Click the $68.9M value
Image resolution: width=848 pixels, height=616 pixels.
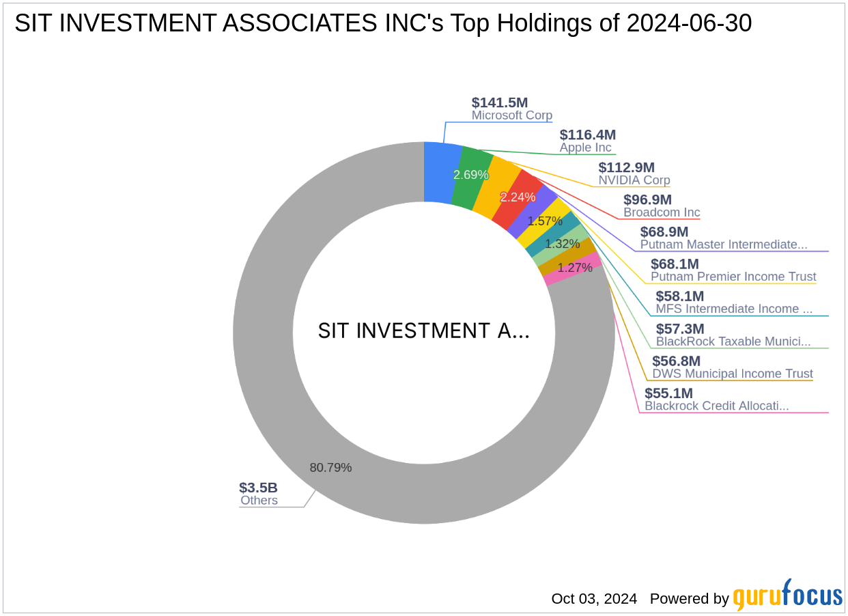(x=664, y=232)
